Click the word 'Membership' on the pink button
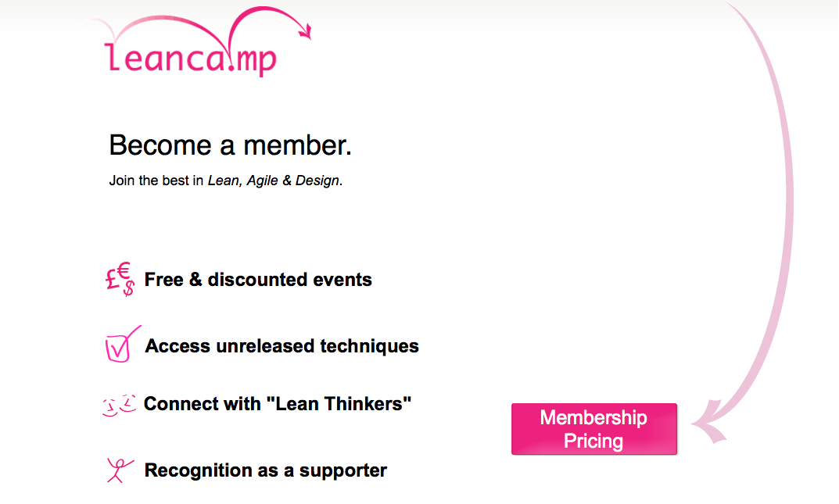 click(593, 417)
